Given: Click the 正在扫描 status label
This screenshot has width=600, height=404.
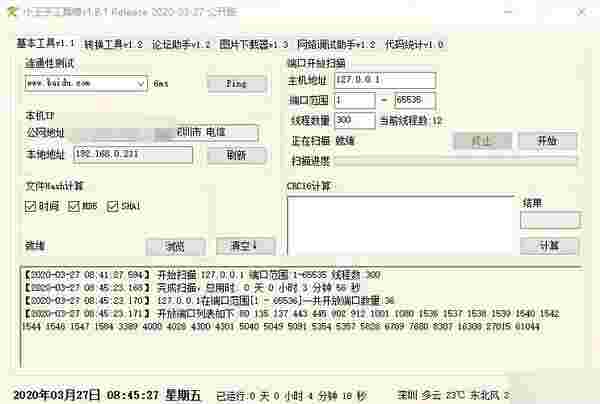Looking at the screenshot, I should click(310, 141).
